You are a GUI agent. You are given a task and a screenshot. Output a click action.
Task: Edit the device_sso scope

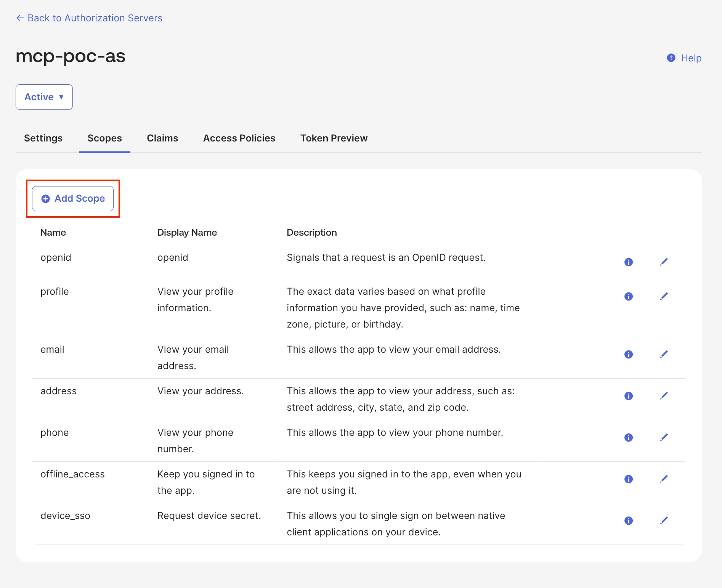[x=664, y=520]
